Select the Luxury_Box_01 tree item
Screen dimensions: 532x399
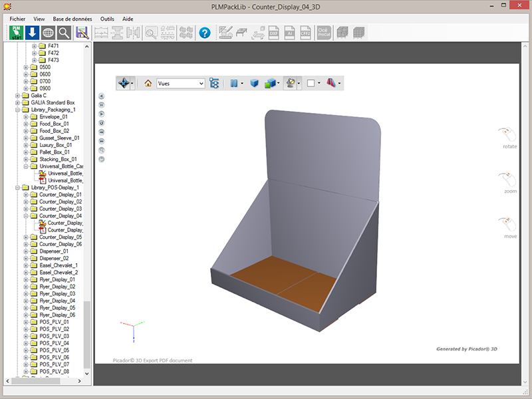pyautogui.click(x=56, y=145)
